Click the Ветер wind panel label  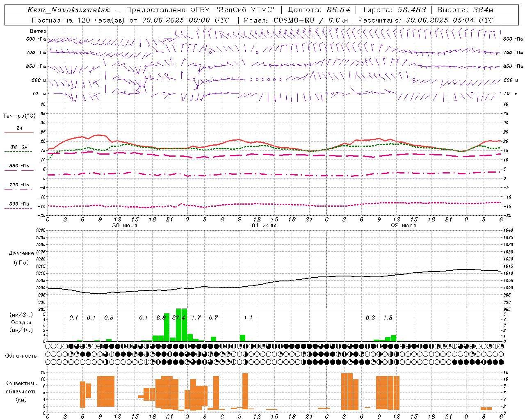click(38, 31)
